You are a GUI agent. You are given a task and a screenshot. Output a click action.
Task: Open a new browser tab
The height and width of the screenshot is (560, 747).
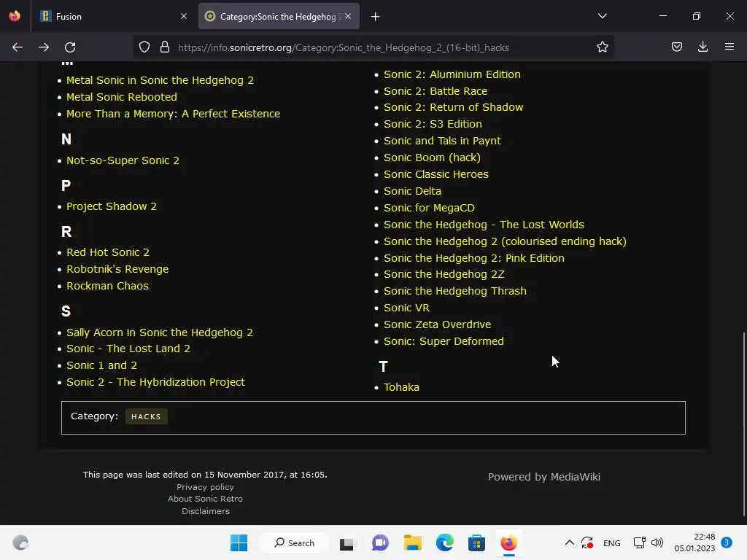click(x=376, y=17)
